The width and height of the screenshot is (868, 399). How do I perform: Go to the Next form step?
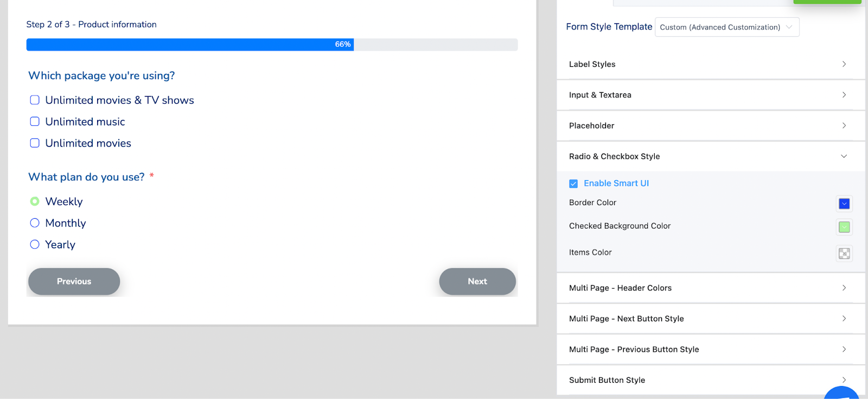point(477,281)
